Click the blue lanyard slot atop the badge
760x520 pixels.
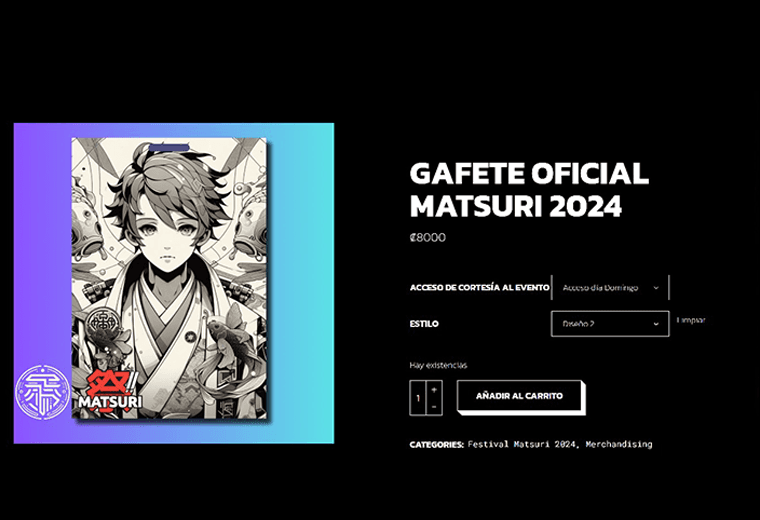click(169, 147)
